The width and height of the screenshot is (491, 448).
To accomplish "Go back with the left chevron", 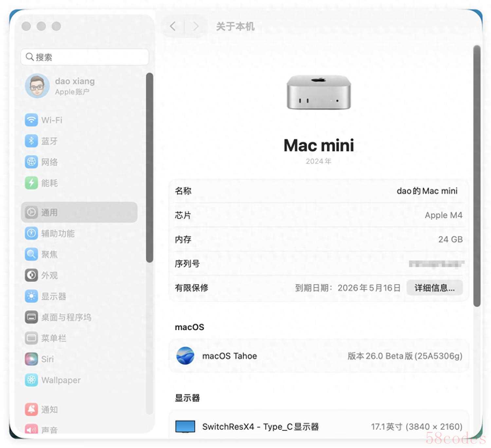I will pos(173,26).
